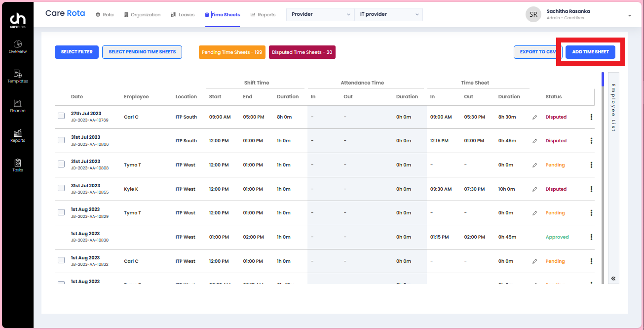Click the Employee column header
This screenshot has height=330, width=644.
136,97
